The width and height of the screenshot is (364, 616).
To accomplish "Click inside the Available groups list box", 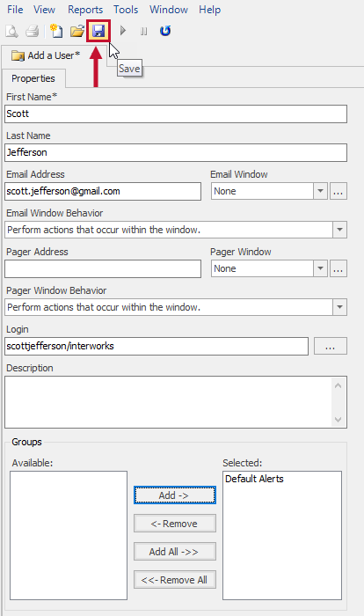I will coord(69,535).
